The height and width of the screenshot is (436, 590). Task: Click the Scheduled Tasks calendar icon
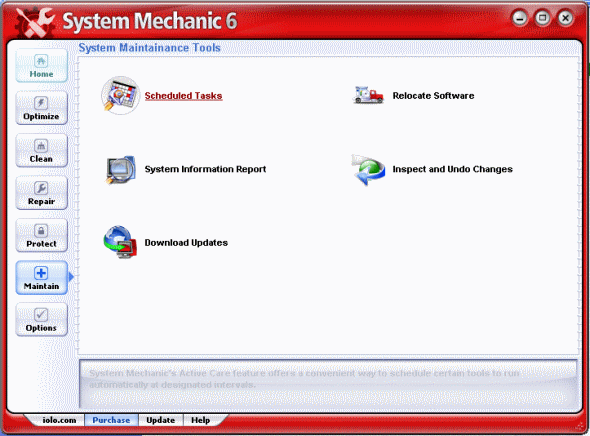pyautogui.click(x=120, y=96)
